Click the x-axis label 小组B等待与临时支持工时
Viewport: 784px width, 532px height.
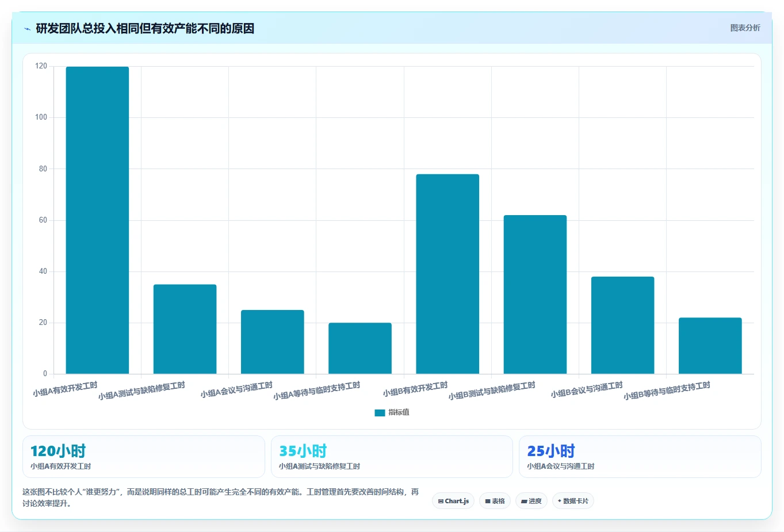(x=667, y=391)
